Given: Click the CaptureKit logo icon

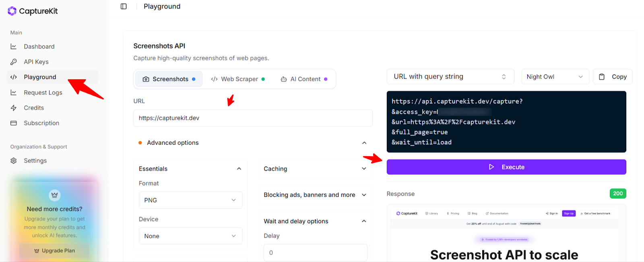Looking at the screenshot, I should [x=12, y=11].
